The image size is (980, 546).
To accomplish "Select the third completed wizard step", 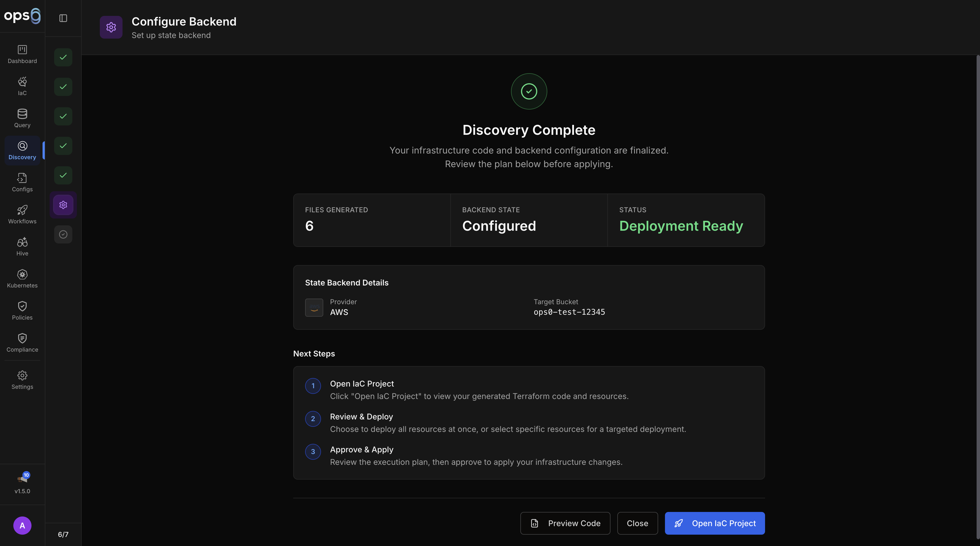I will point(63,116).
